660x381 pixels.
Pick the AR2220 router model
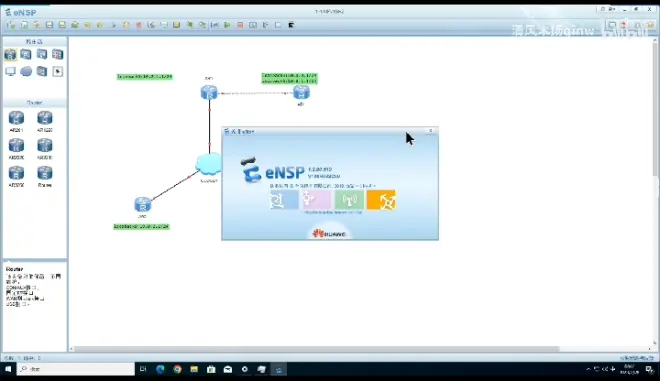(x=16, y=149)
